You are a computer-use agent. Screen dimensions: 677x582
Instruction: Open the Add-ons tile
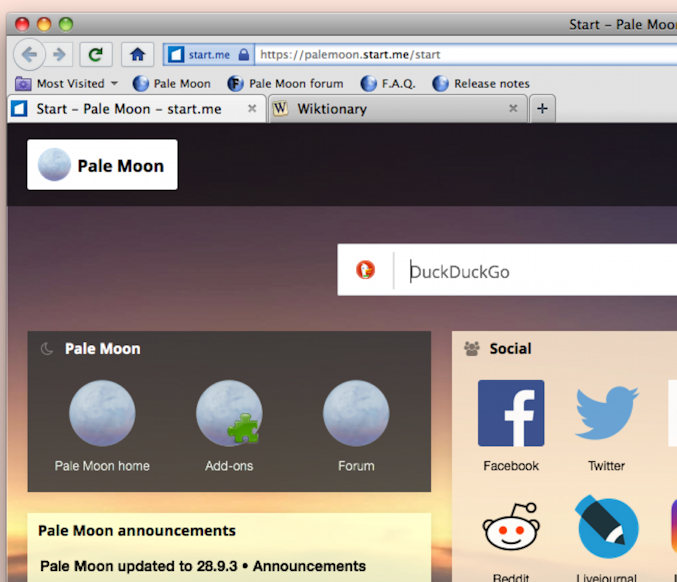click(x=229, y=426)
